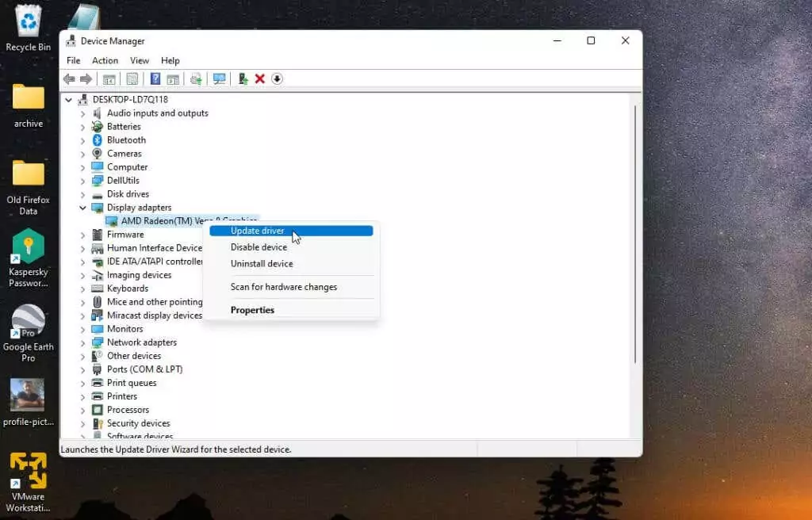Screen dimensions: 812x520
Task: Collapse the Display adapters category
Action: click(83, 208)
